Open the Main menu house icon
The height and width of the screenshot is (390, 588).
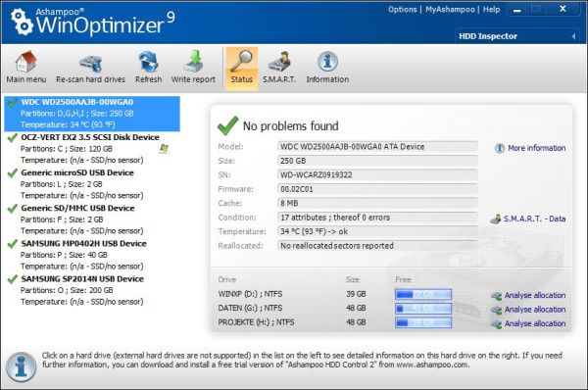[x=25, y=62]
